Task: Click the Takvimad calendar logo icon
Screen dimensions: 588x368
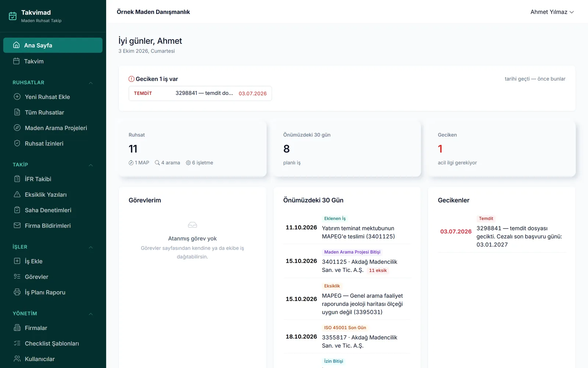Action: pos(13,16)
